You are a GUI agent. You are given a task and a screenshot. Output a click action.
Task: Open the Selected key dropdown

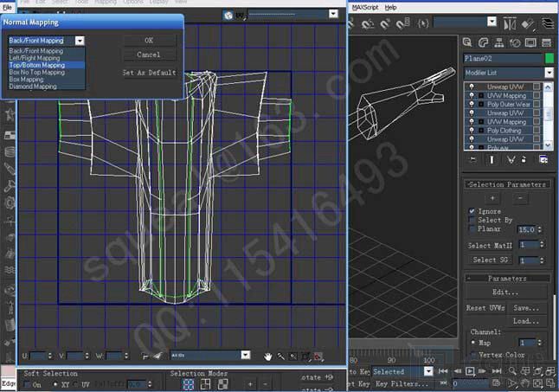(429, 370)
